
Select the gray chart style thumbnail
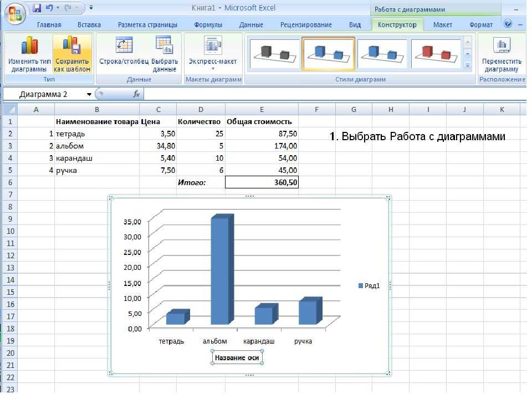pos(275,54)
